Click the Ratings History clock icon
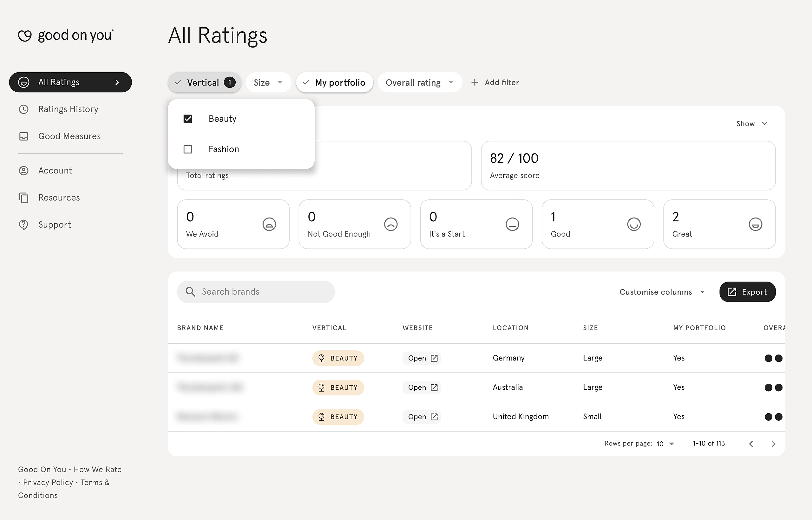812x520 pixels. (24, 109)
